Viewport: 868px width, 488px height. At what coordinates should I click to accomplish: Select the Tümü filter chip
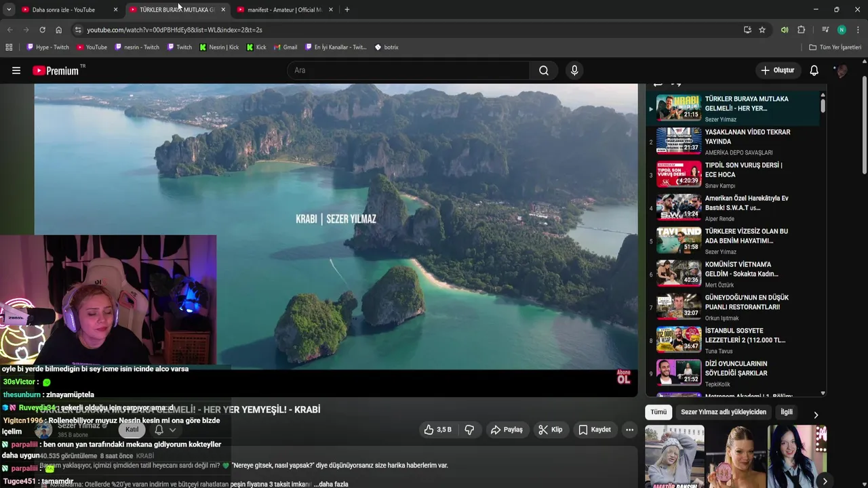click(658, 412)
